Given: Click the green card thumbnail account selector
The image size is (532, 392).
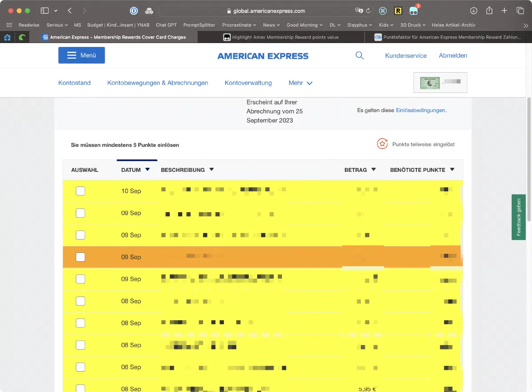Looking at the screenshot, I should tap(440, 82).
